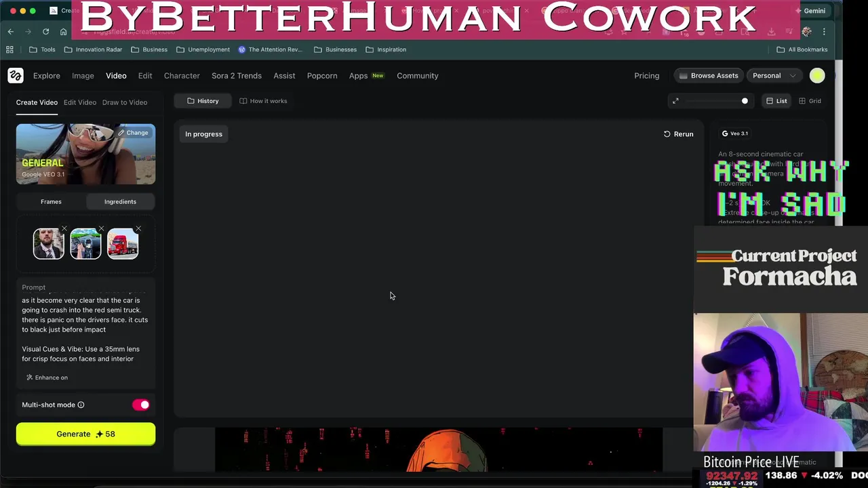Click the Gemini icon in browser bar
This screenshot has height=488, width=868.
click(809, 11)
